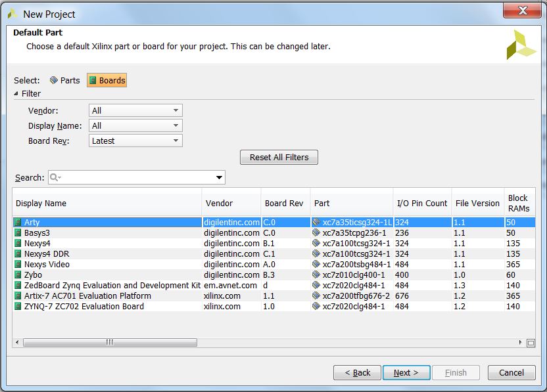The image size is (547, 392).
Task: Sort by I/O Pin Count column header
Action: tap(422, 203)
